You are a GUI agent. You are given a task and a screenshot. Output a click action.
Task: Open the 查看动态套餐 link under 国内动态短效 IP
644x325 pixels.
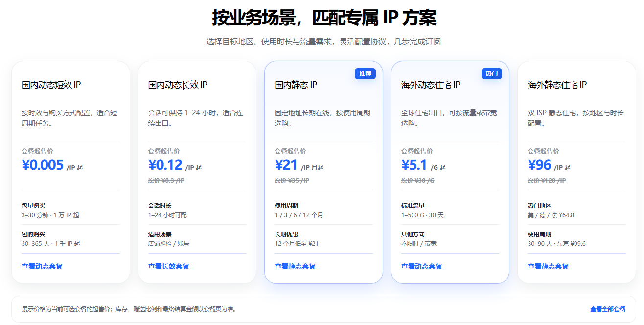[42, 266]
